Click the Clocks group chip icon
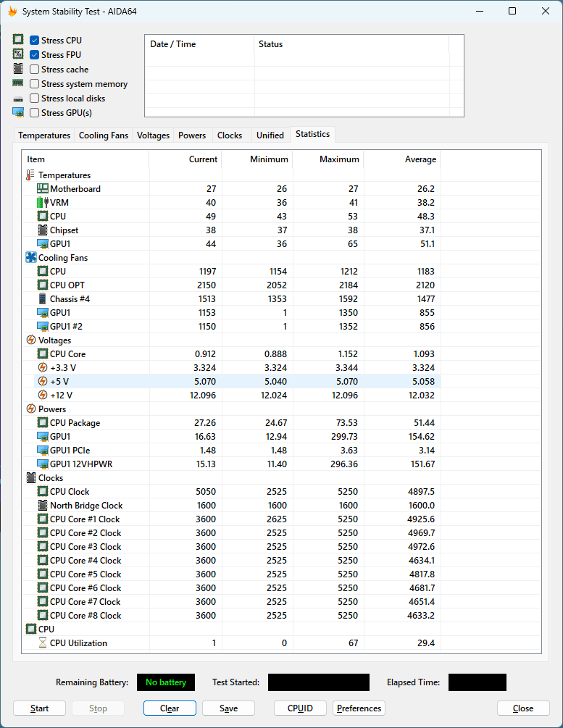Image resolution: width=563 pixels, height=728 pixels. (30, 477)
